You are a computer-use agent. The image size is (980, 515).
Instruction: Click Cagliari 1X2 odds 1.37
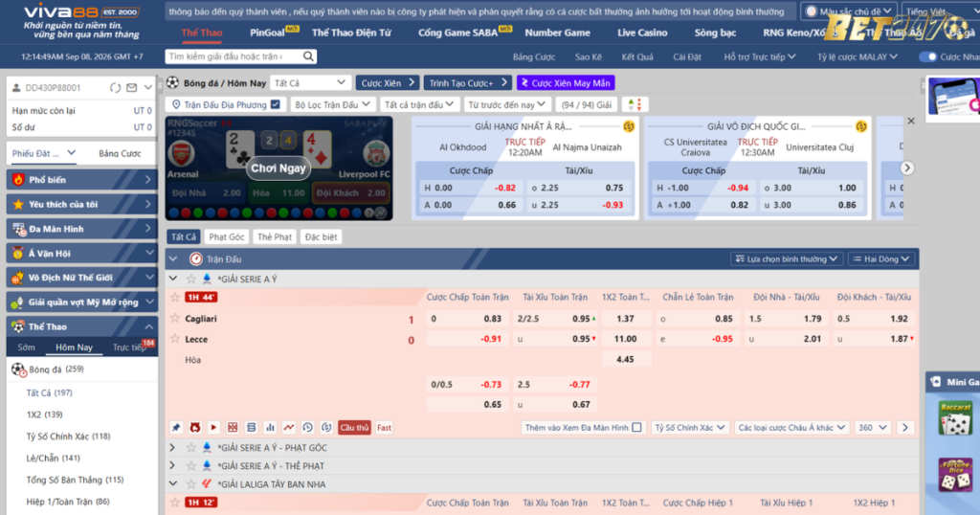click(626, 319)
